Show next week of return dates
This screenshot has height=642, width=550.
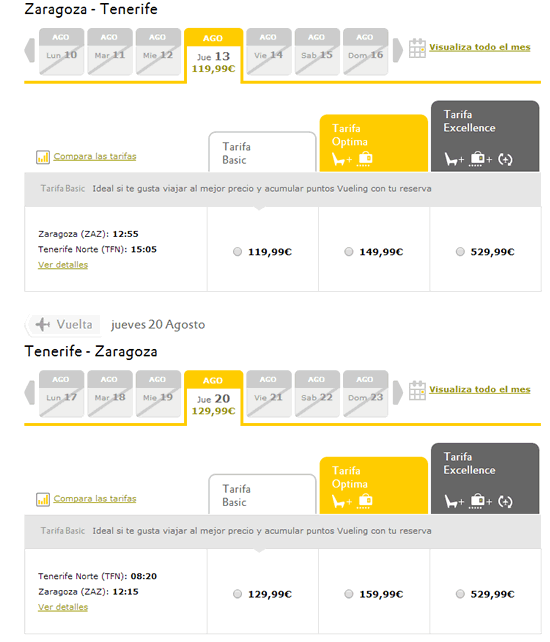pos(398,393)
